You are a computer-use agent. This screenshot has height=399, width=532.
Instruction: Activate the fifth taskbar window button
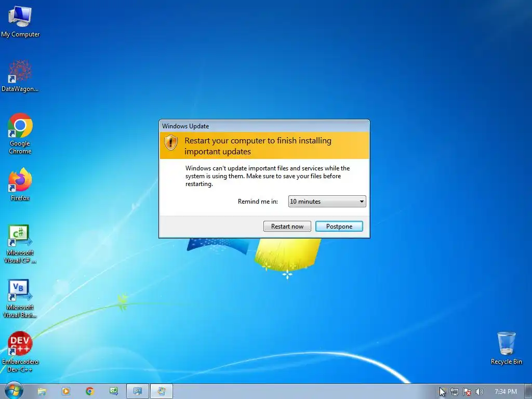point(137,392)
